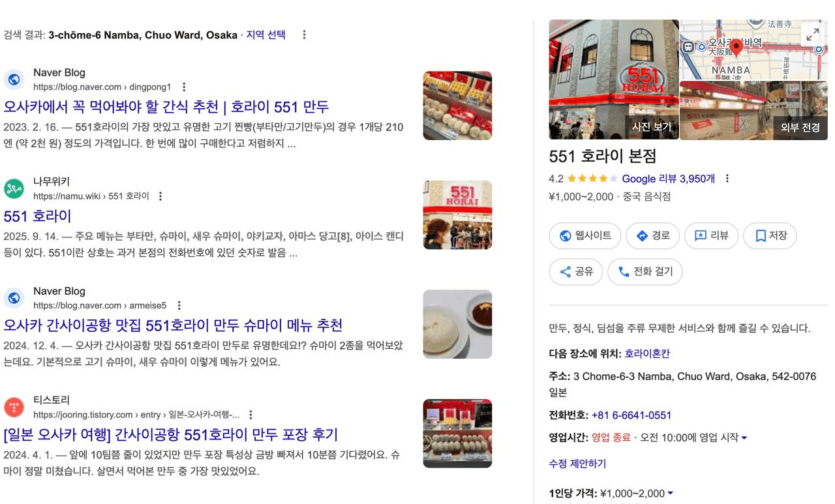The width and height of the screenshot is (835, 504).
Task: Open more options next to Google reviews count
Action: [x=727, y=179]
